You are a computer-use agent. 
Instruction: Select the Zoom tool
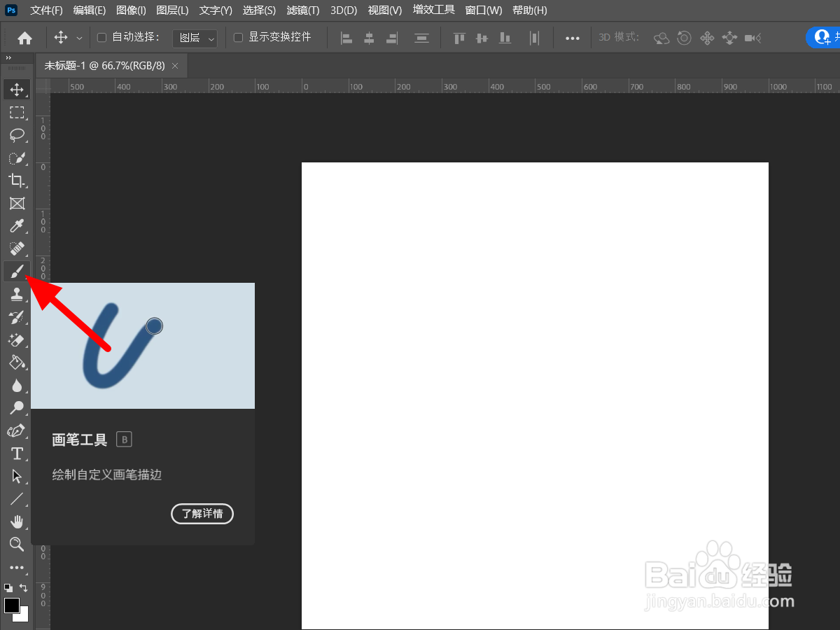[17, 544]
